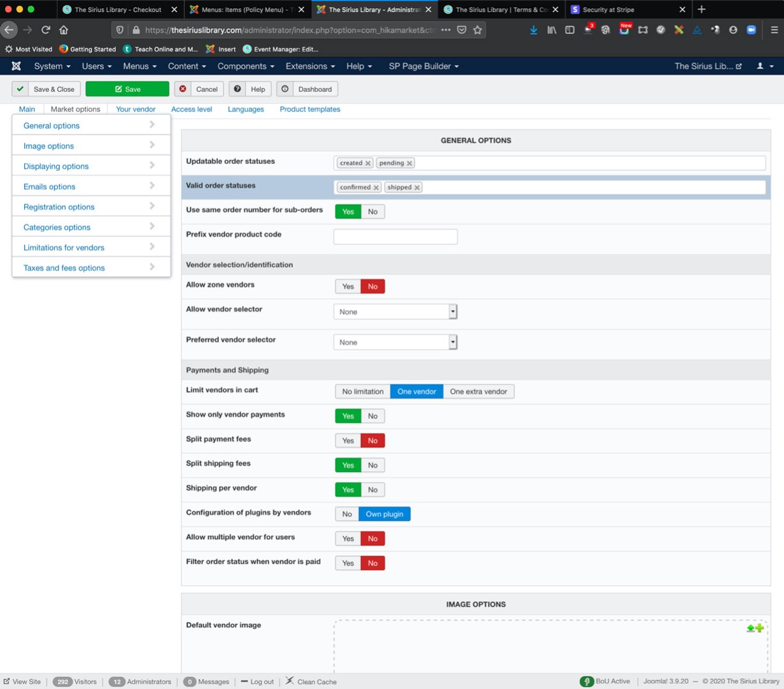Screen dimensions: 784x689
Task: Open the Preferred vendor selector dropdown
Action: tap(395, 343)
